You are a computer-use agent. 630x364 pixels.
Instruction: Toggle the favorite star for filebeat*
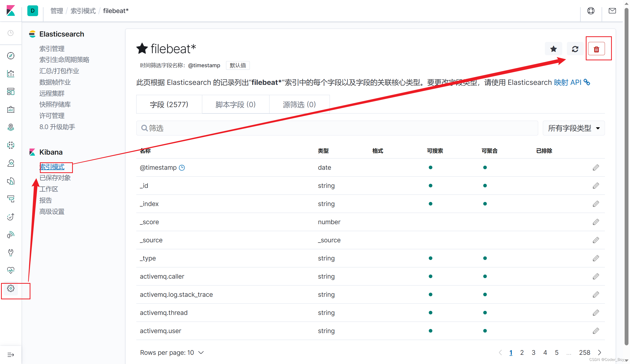[553, 49]
